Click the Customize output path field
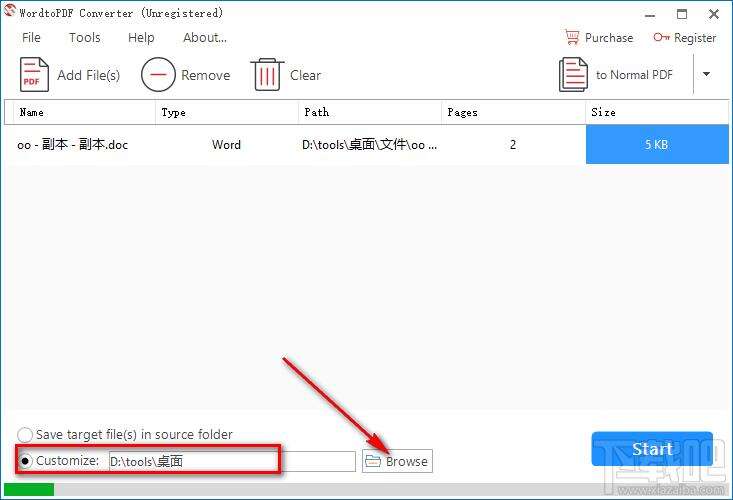Image resolution: width=733 pixels, height=500 pixels. coord(232,461)
